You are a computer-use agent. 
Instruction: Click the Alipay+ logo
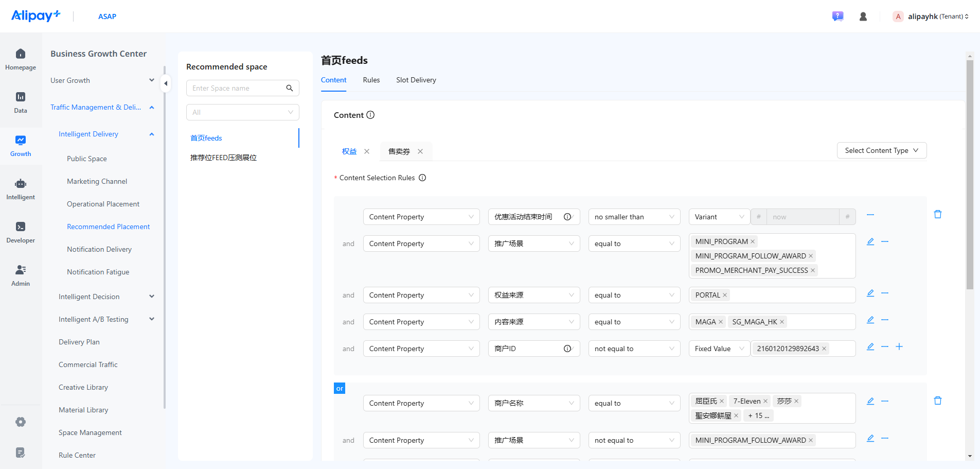pos(36,16)
